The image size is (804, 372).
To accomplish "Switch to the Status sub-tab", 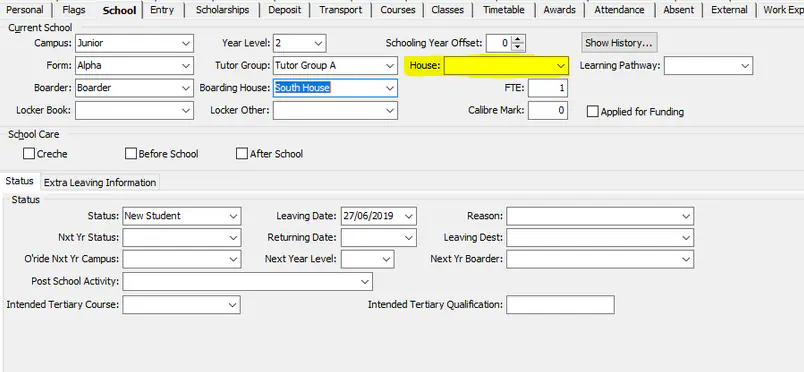I will click(19, 181).
